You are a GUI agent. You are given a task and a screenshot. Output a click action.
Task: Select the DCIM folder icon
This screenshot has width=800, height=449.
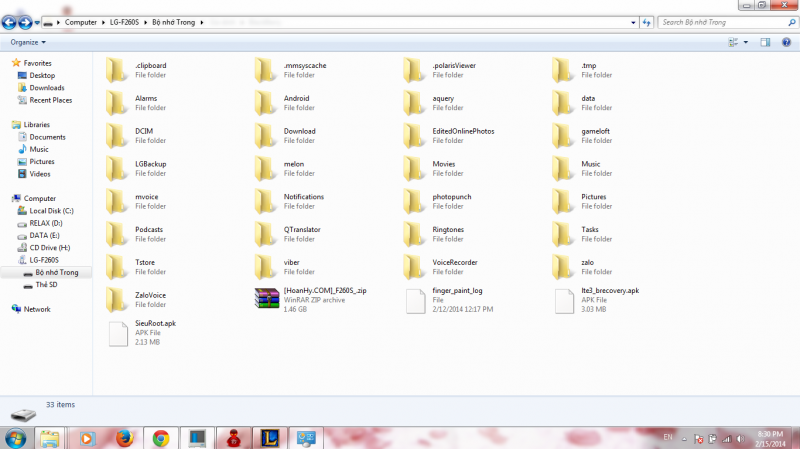coord(116,135)
